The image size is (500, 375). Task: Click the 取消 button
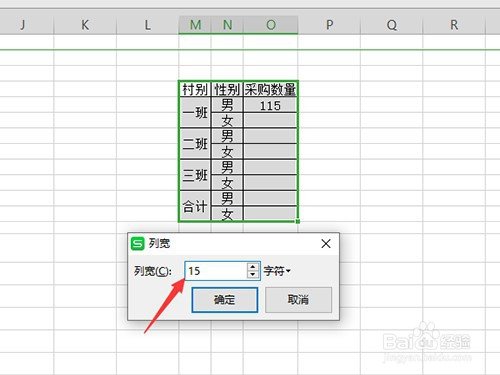(298, 300)
